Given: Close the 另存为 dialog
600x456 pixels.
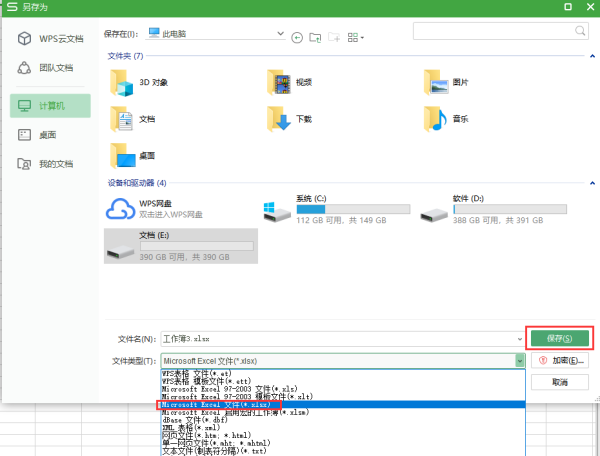Looking at the screenshot, I should pos(590,7).
